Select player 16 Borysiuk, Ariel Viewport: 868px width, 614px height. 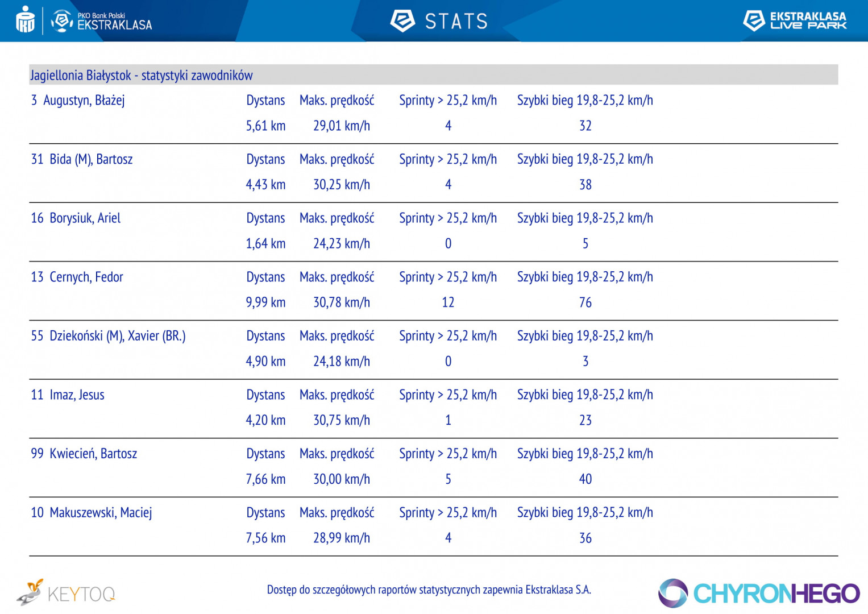[76, 218]
